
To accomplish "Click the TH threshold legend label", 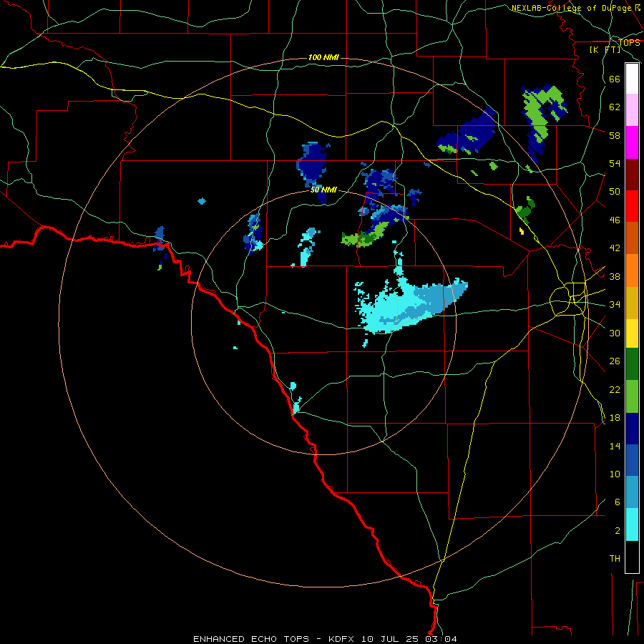I will [x=615, y=558].
